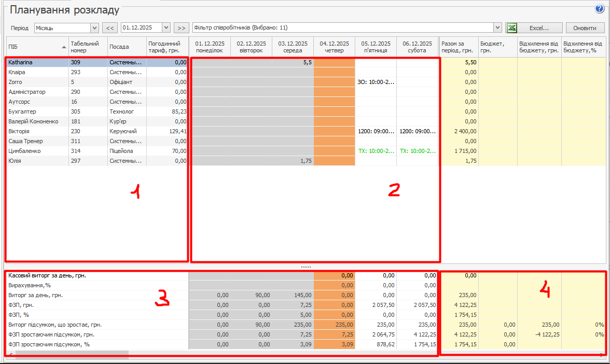Click the Посада column header
The height and width of the screenshot is (364, 610).
127,47
